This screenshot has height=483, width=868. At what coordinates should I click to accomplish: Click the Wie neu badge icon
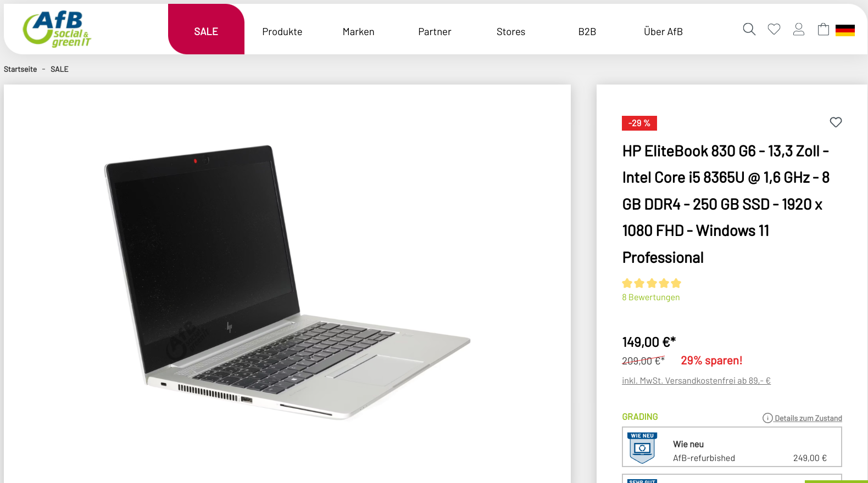[x=642, y=448]
